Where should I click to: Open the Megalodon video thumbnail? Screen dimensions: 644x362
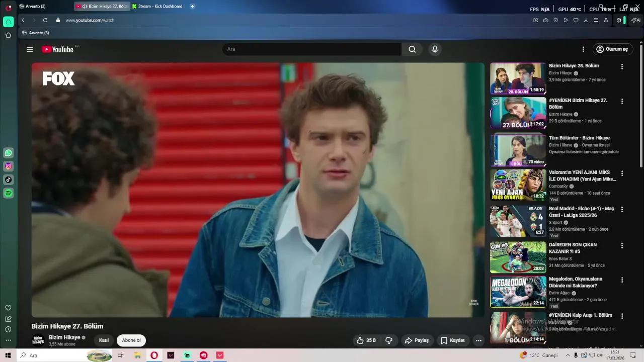point(518,292)
